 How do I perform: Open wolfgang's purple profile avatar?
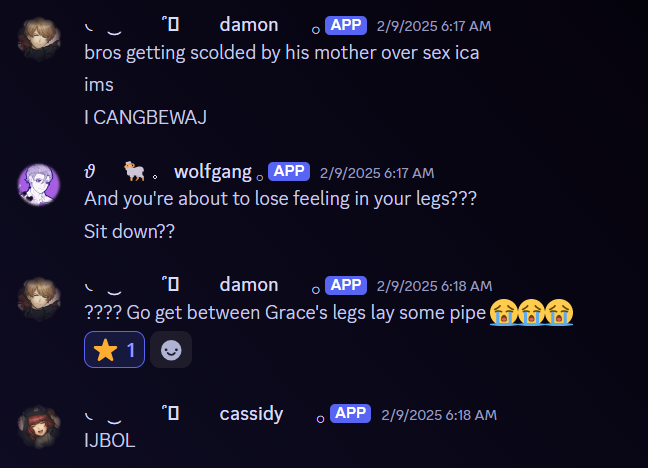(39, 184)
